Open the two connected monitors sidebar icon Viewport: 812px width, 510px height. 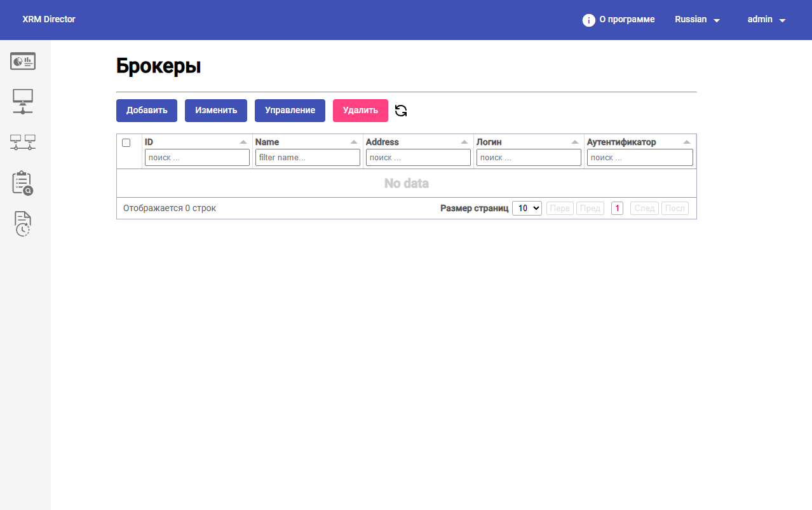click(x=23, y=142)
